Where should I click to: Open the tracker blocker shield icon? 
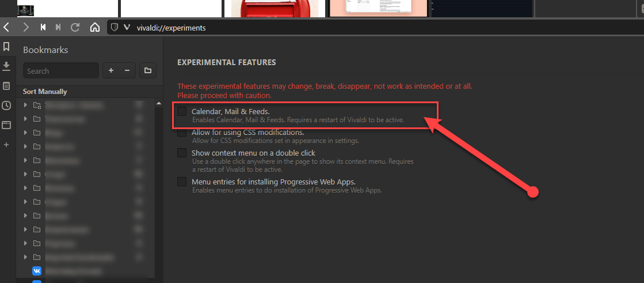pos(115,28)
